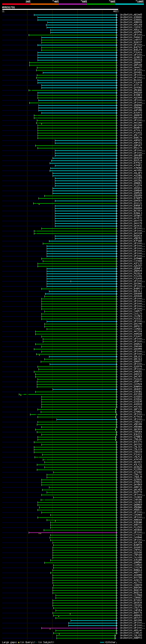This screenshot has height=644, width=146.
Task: Select the label UniRef100_B2BAL3
Action: pos(131,213)
